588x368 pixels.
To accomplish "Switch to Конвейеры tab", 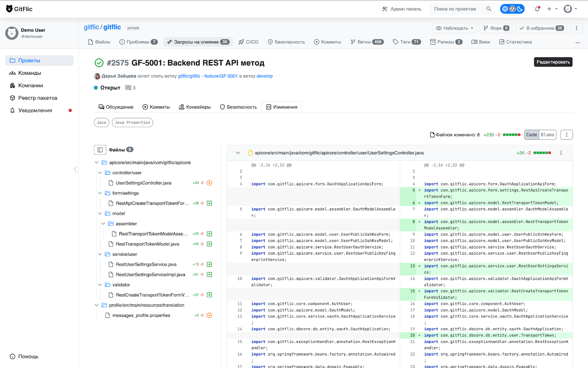I will point(195,107).
